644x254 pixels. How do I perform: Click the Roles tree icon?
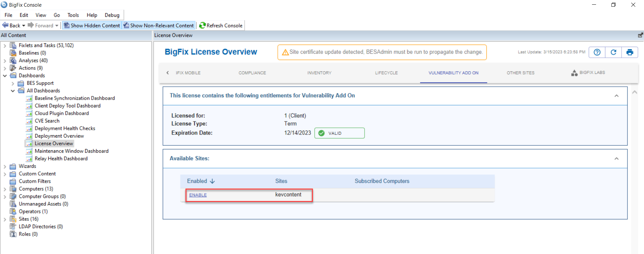(13, 234)
